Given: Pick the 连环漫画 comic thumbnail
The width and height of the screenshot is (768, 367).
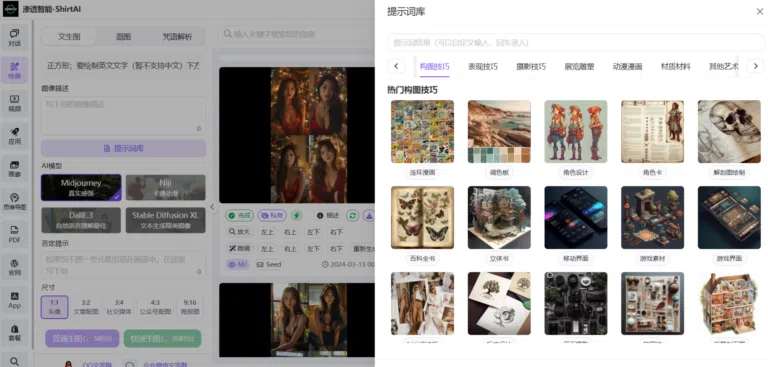Looking at the screenshot, I should tap(422, 132).
